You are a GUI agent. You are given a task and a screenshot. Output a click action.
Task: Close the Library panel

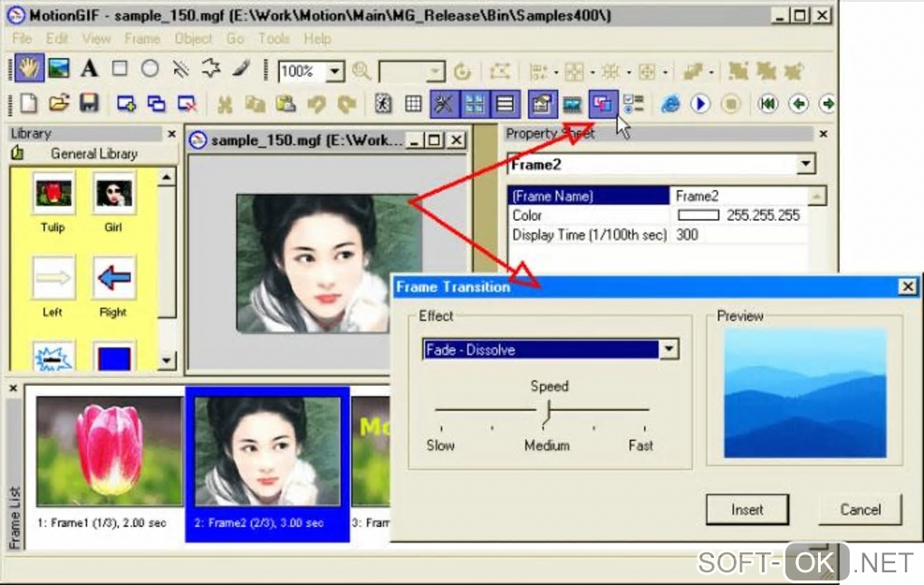pyautogui.click(x=171, y=134)
